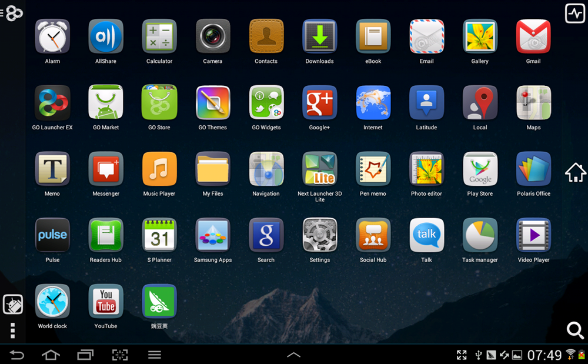Image resolution: width=588 pixels, height=364 pixels.
Task: Open the hamburger menu in navigation bar
Action: coord(155,355)
